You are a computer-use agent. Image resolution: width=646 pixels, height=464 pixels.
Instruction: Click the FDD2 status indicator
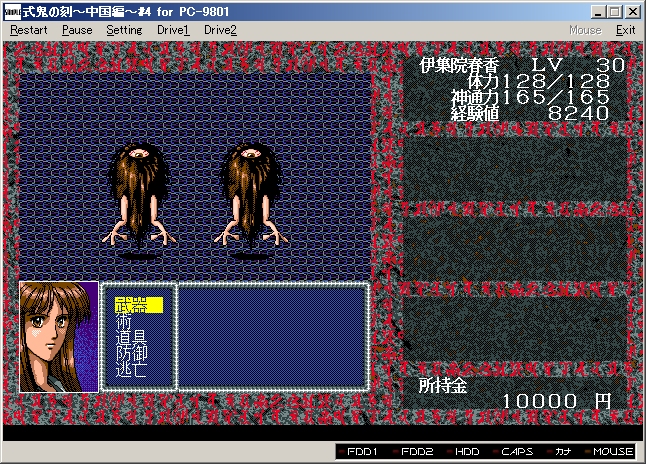pyautogui.click(x=413, y=452)
